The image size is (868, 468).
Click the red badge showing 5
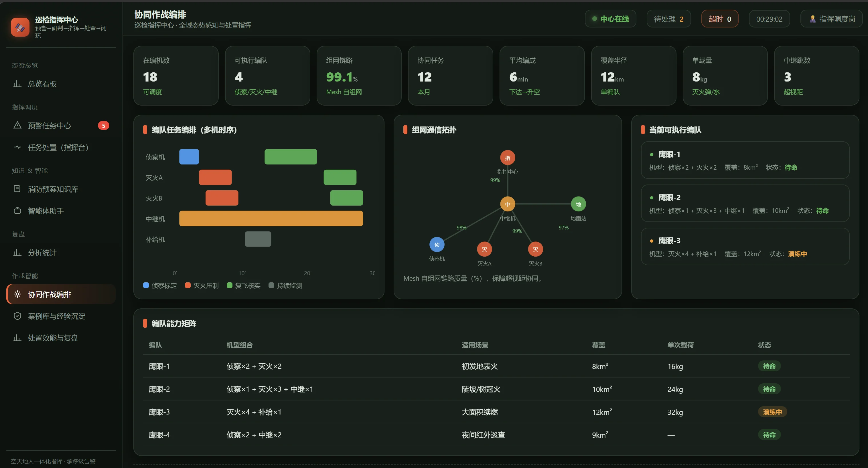(103, 126)
